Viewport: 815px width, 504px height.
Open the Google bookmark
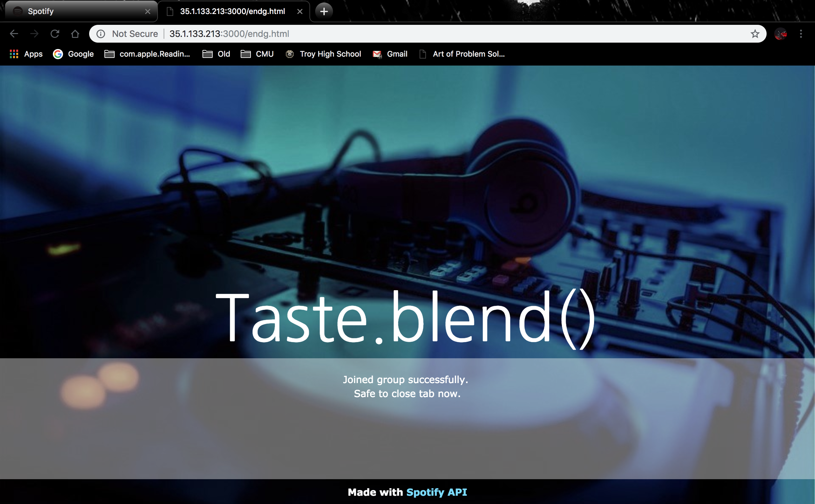73,54
